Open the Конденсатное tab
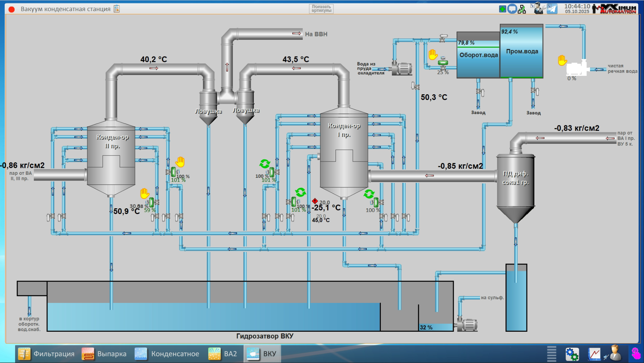 [x=167, y=354]
